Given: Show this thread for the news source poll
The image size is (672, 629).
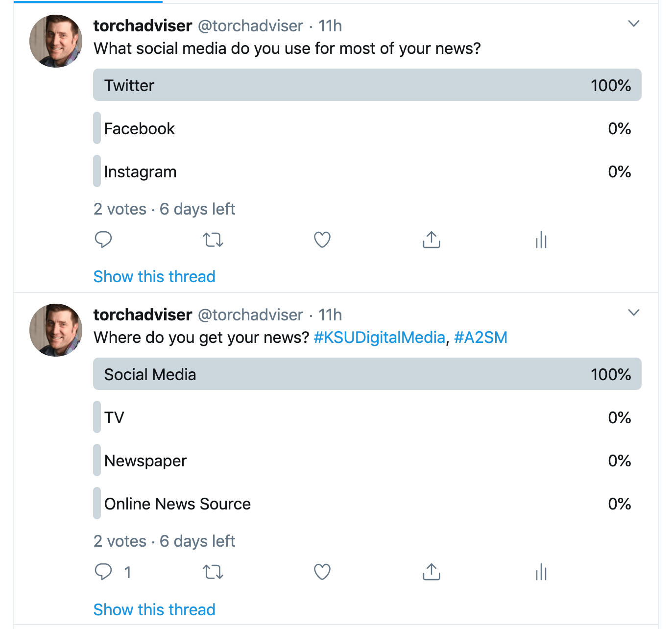Looking at the screenshot, I should point(154,610).
